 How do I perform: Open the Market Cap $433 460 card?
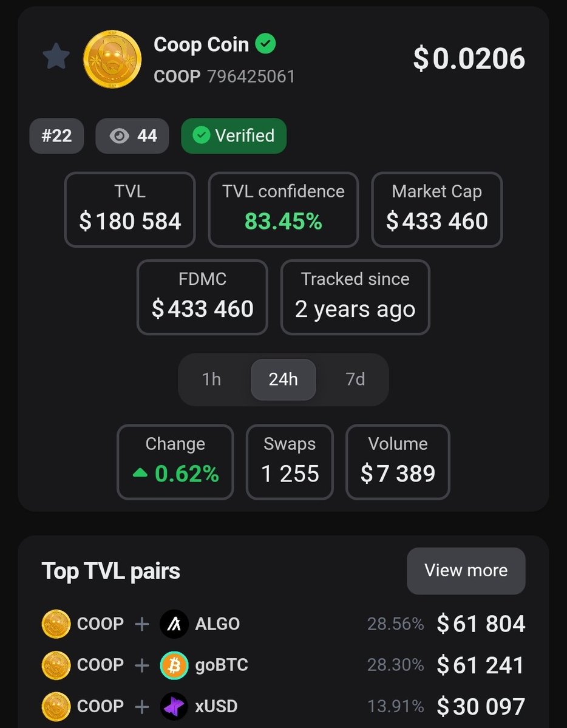pyautogui.click(x=437, y=209)
